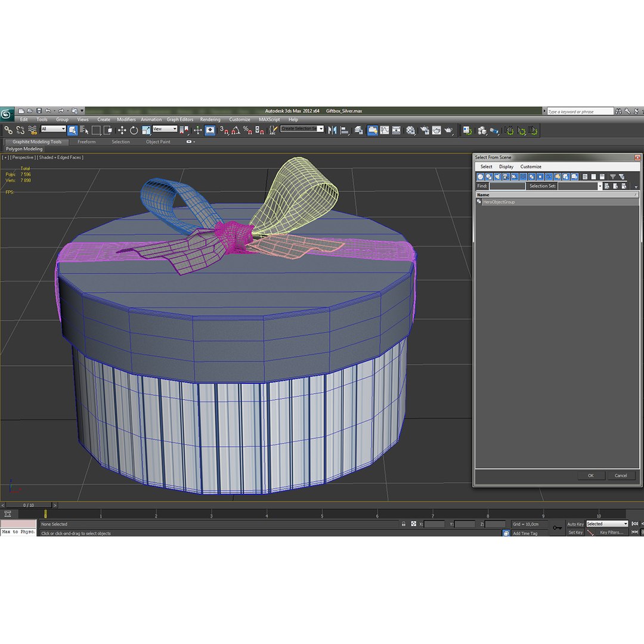
Task: Click the Find input field in dialog
Action: (507, 186)
